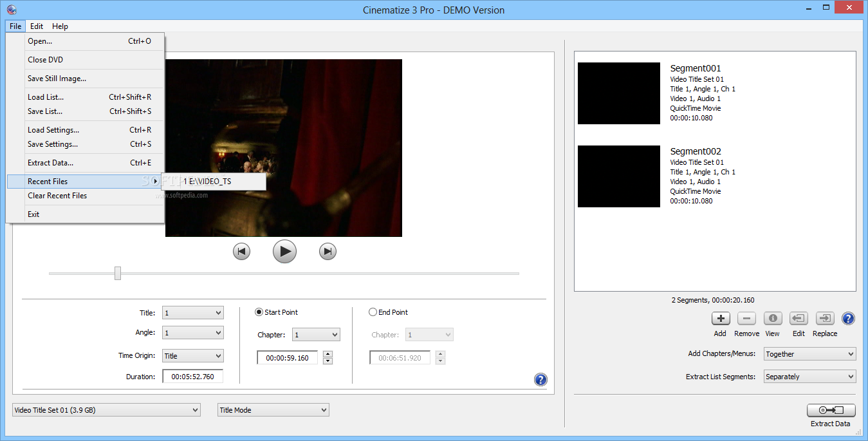
Task: Click the Edit segment icon
Action: pos(799,318)
